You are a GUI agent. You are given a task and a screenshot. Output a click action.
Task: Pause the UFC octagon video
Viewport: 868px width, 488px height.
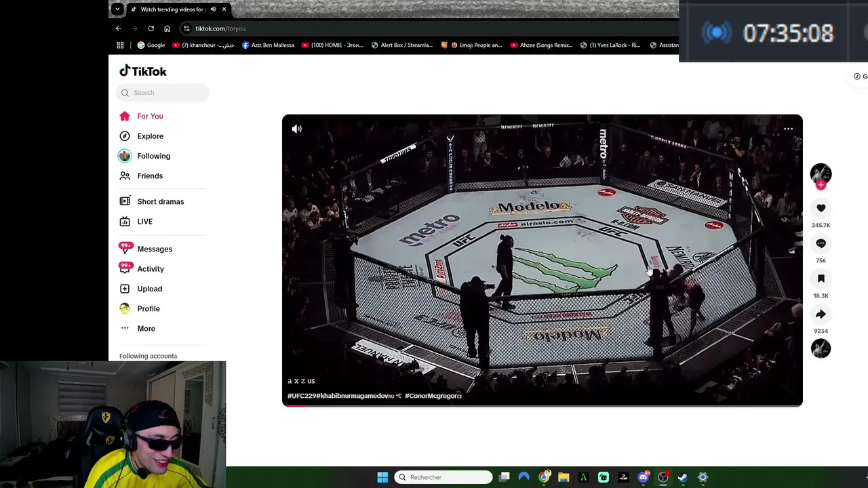(x=542, y=260)
